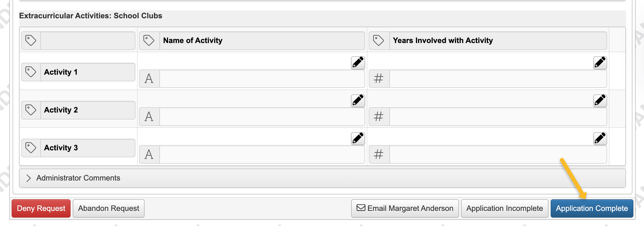Click pencil edit icon for Activity 3 name
The width and height of the screenshot is (644, 226).
(358, 138)
